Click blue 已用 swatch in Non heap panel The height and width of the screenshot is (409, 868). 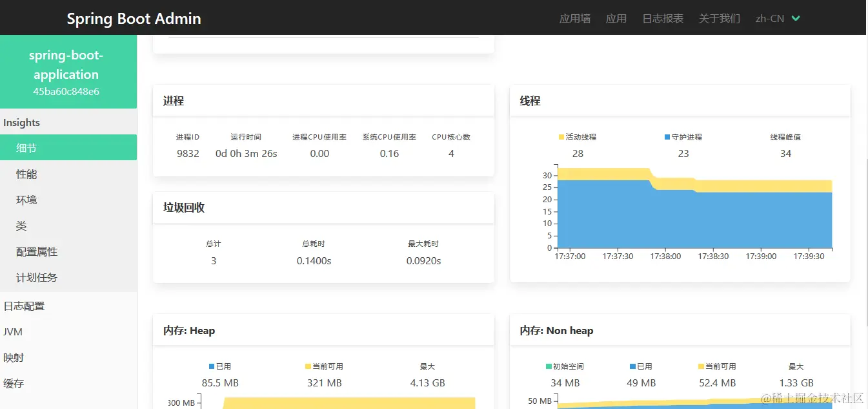click(x=632, y=366)
